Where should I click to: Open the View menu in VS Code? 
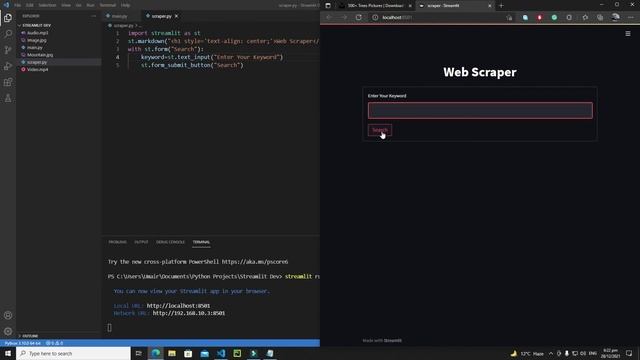66,5
